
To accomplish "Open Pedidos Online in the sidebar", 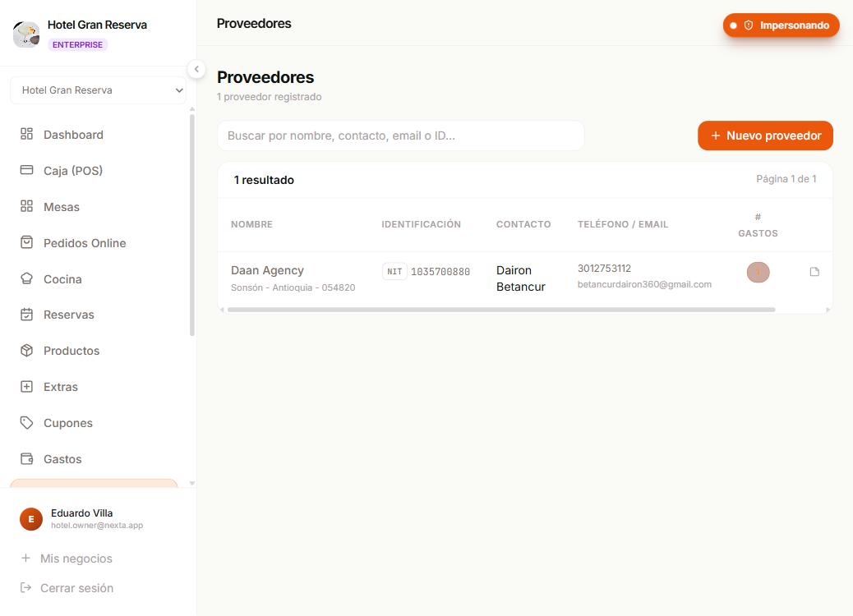I will (85, 243).
